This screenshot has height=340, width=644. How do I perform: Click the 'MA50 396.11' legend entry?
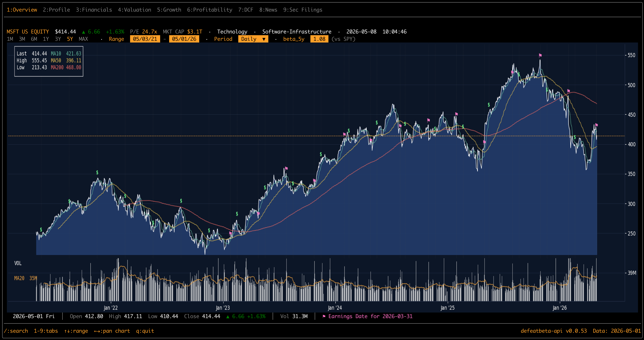tap(66, 61)
